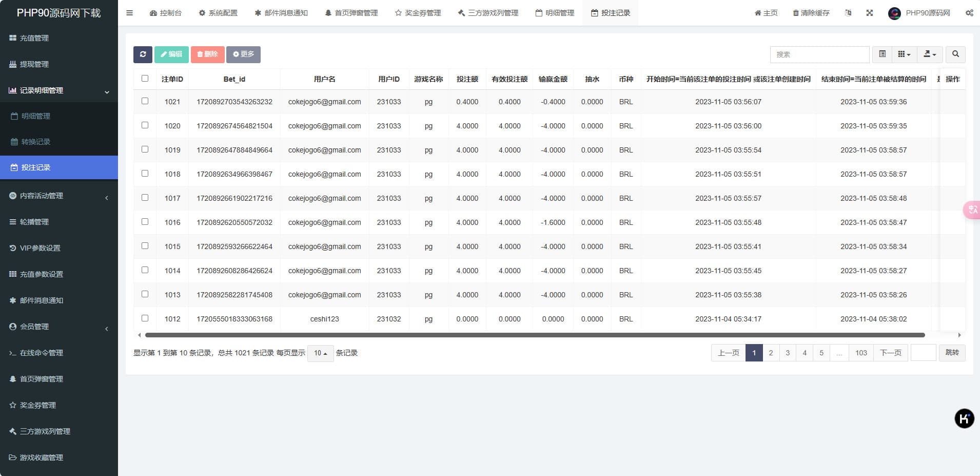980x476 pixels.
Task: Tick the checkbox for row 1012
Action: pyautogui.click(x=145, y=318)
